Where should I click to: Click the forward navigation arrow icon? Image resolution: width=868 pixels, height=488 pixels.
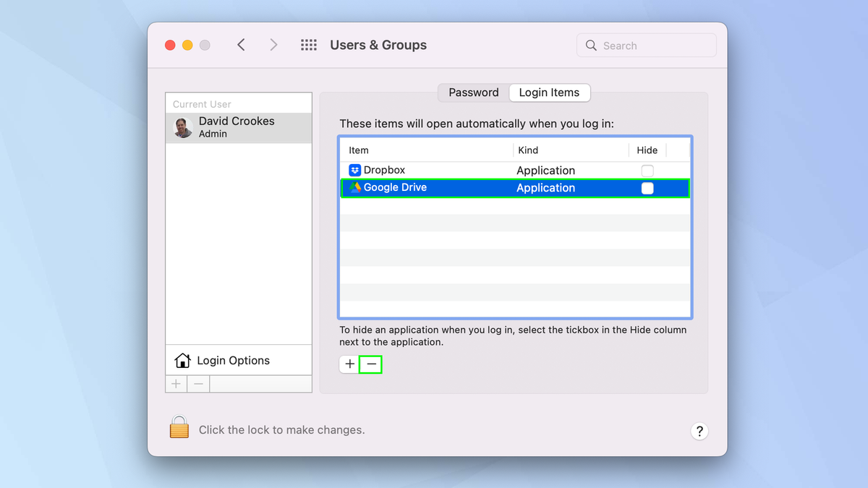coord(273,44)
